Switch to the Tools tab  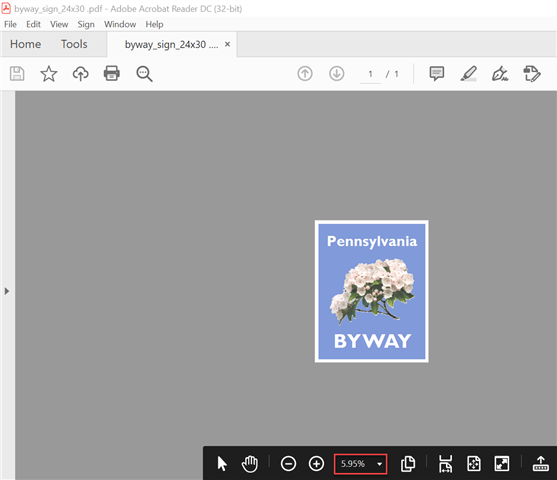pos(74,44)
